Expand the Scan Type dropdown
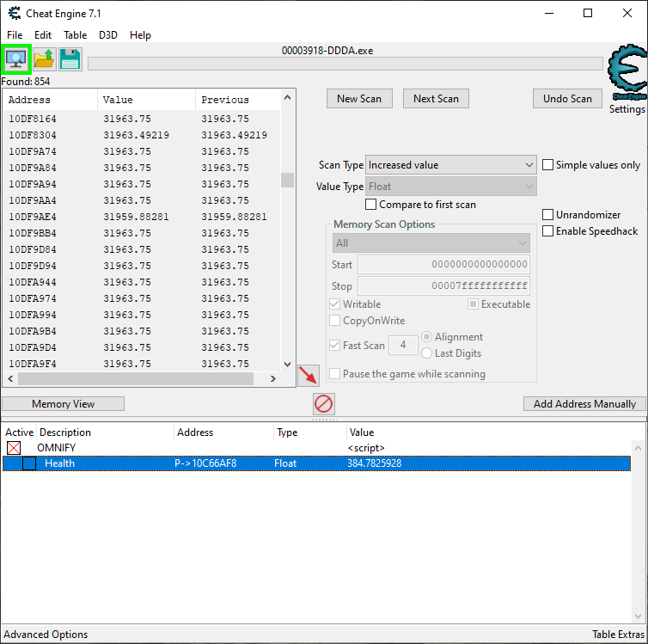Screen dimensions: 648x644 tap(451, 165)
